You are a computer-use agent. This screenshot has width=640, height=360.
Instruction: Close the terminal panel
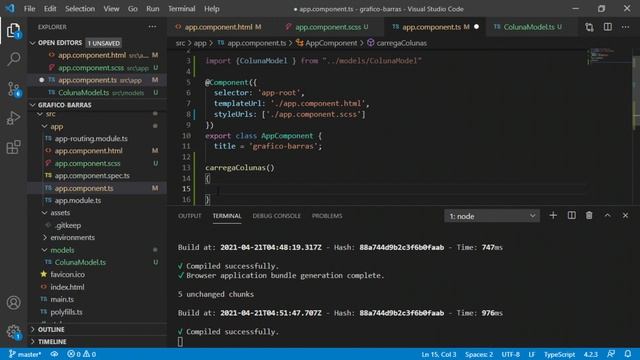tap(625, 216)
